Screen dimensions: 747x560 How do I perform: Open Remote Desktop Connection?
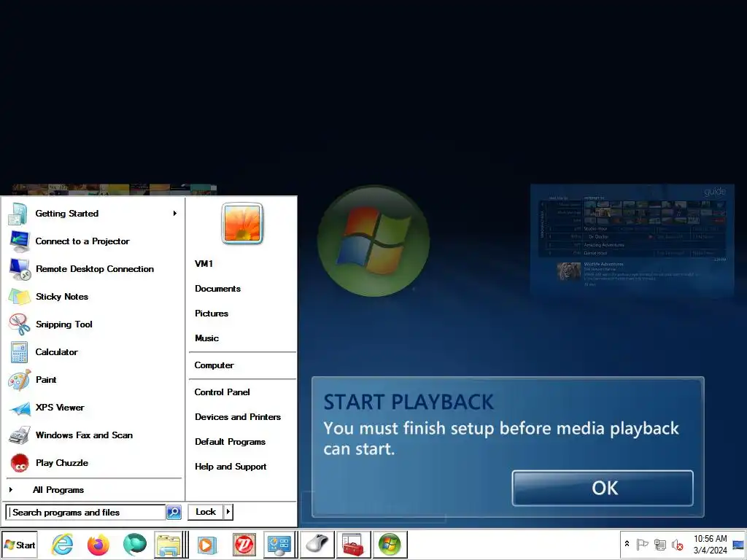(93, 269)
